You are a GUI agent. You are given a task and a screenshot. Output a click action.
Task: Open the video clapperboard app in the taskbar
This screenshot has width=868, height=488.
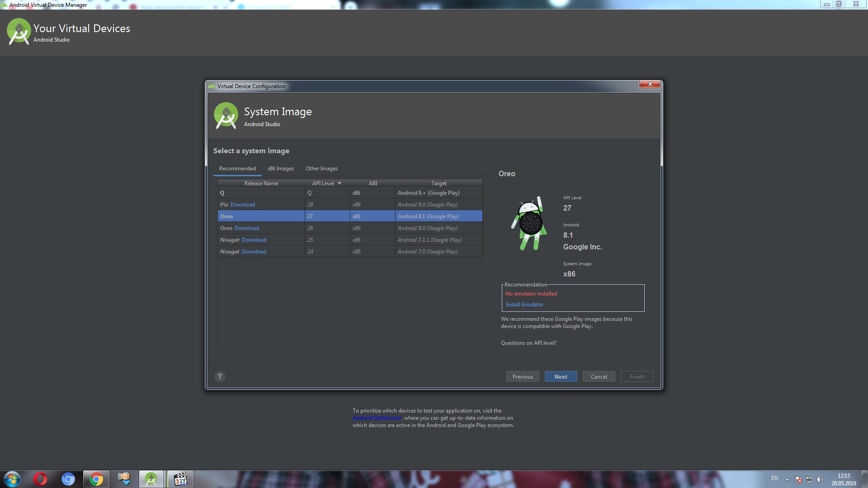click(180, 479)
